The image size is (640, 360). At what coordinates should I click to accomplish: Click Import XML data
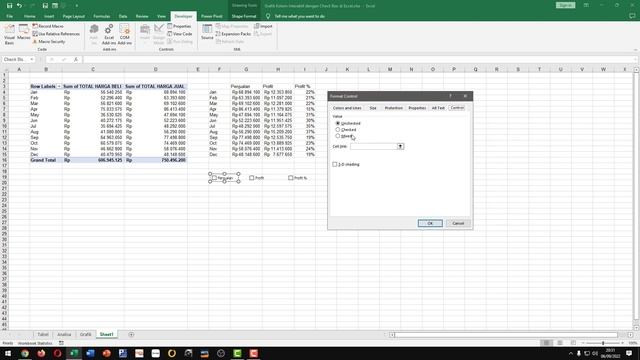[263, 26]
